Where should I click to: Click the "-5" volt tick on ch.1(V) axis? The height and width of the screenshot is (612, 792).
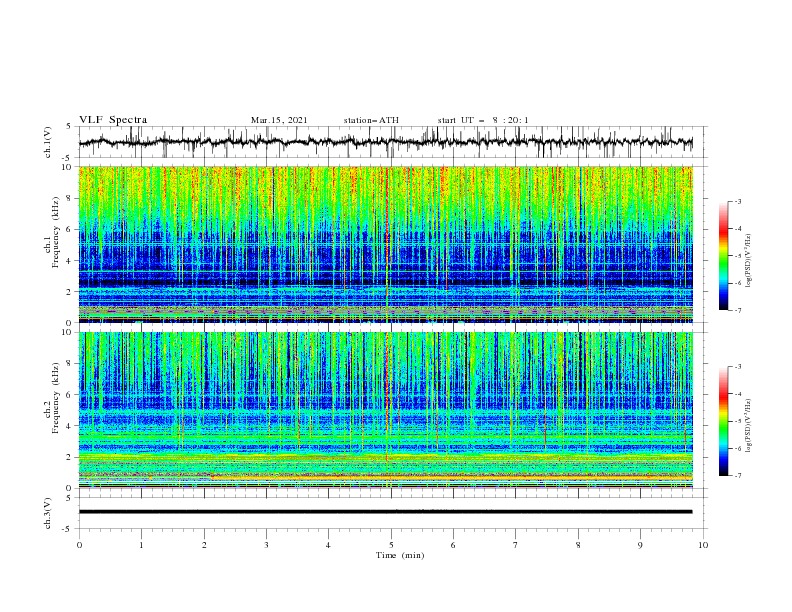coord(68,158)
